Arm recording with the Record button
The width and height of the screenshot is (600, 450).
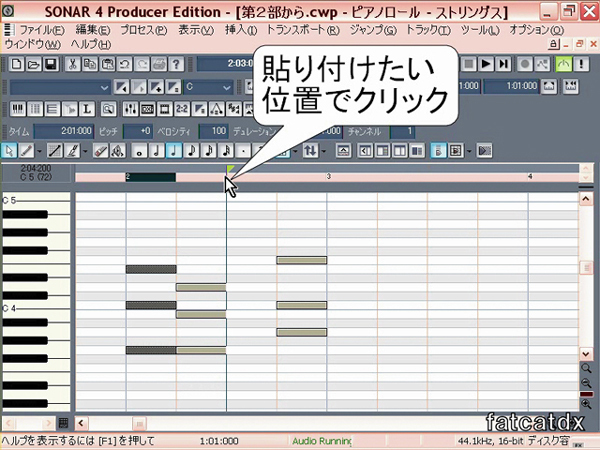coord(525,64)
